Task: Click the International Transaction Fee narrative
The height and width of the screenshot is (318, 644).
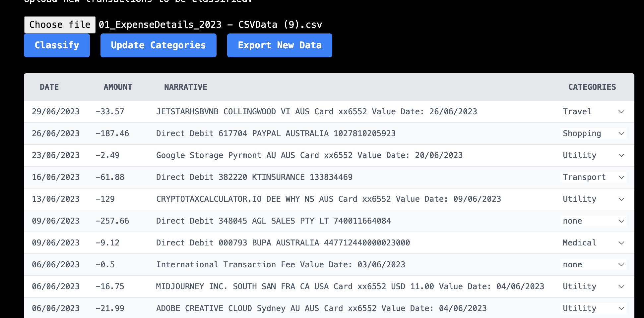Action: tap(281, 265)
